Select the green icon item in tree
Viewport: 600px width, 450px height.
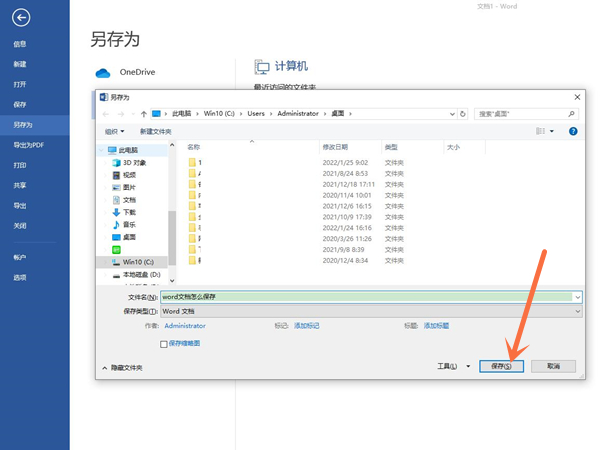tap(116, 250)
